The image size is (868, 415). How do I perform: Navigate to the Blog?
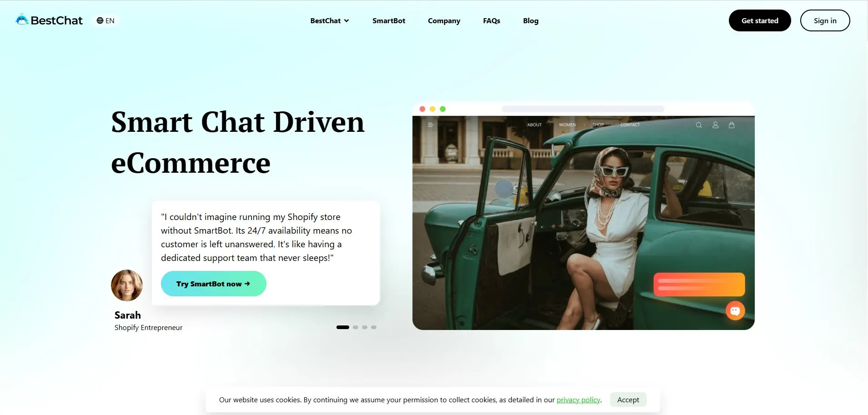click(x=531, y=20)
